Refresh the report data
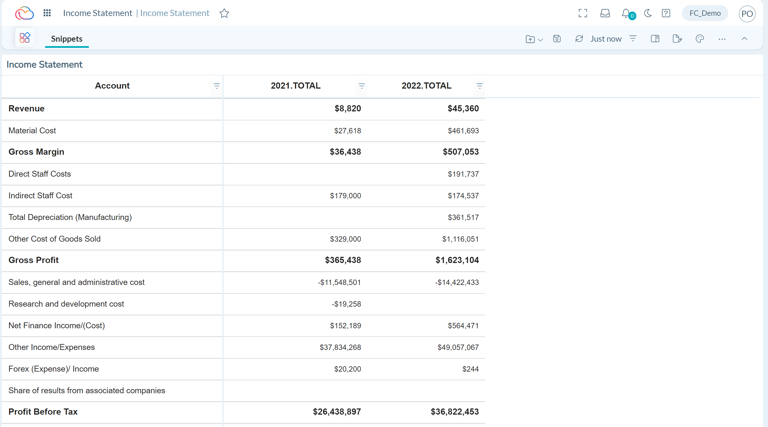768x427 pixels. coord(579,39)
